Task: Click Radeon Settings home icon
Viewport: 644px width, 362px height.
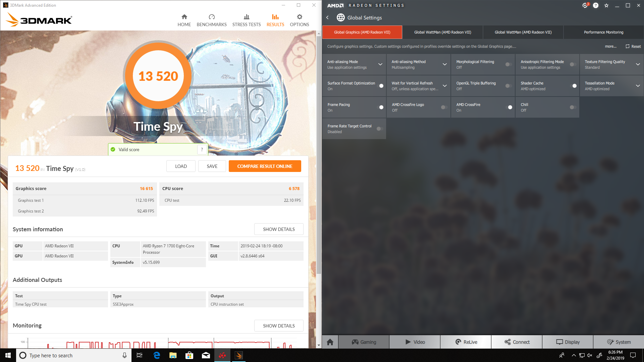Action: pos(330,342)
